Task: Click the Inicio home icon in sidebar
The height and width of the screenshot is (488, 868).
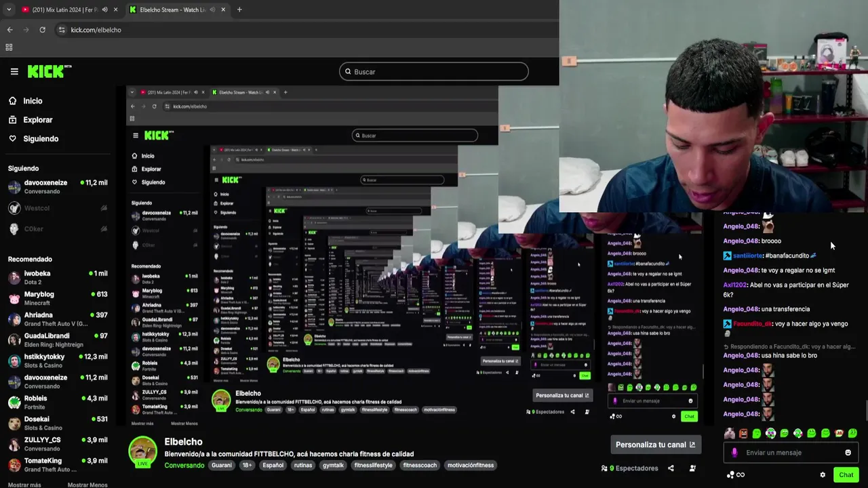Action: click(x=12, y=101)
